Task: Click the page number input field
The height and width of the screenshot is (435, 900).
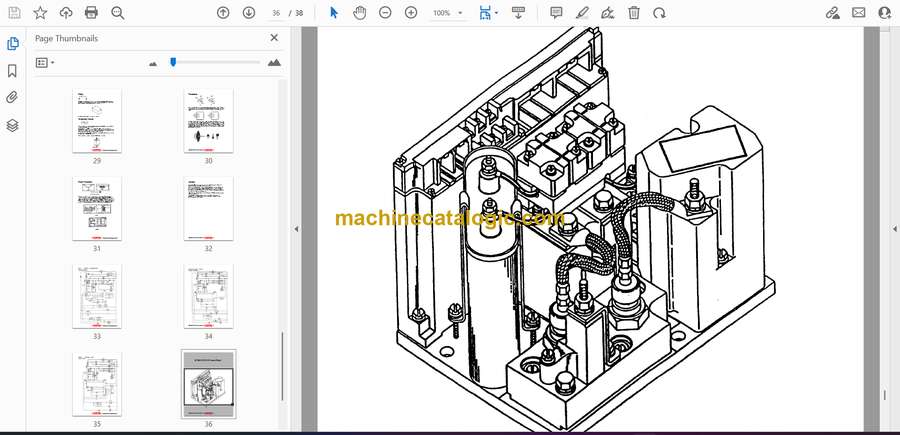Action: click(x=274, y=13)
